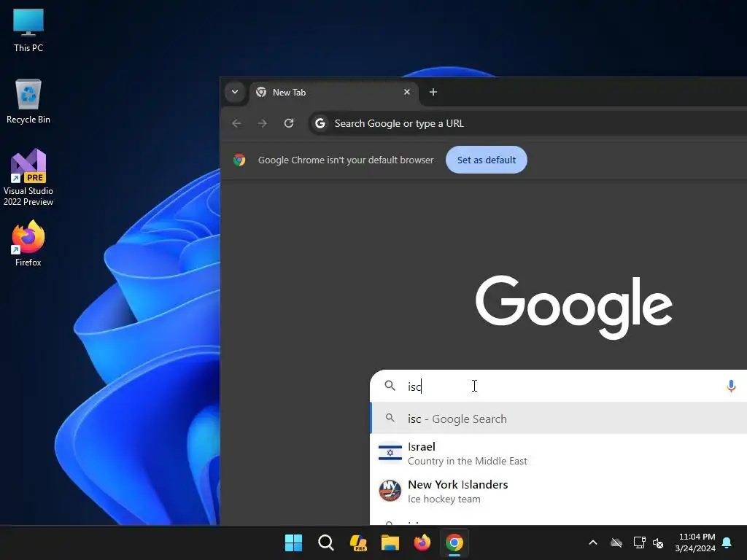The height and width of the screenshot is (560, 747).
Task: Click 'Ice hockey team' description
Action: click(444, 499)
